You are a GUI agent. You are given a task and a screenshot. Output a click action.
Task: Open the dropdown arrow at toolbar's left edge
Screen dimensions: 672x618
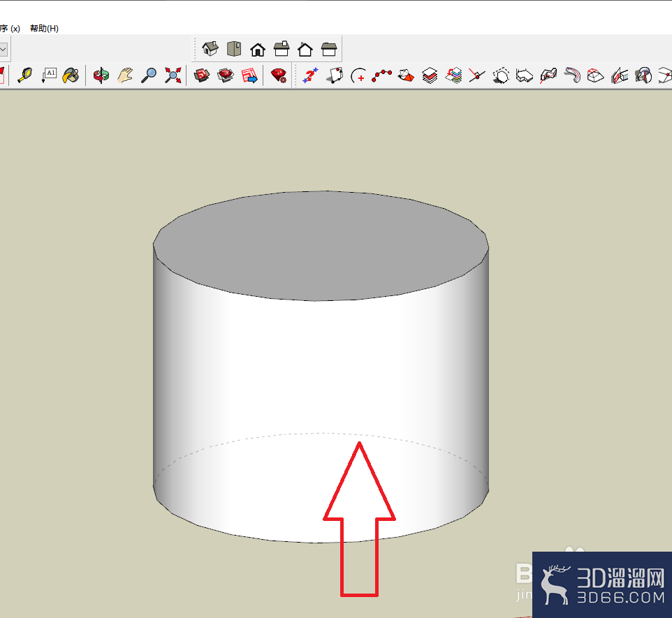[x=3, y=50]
